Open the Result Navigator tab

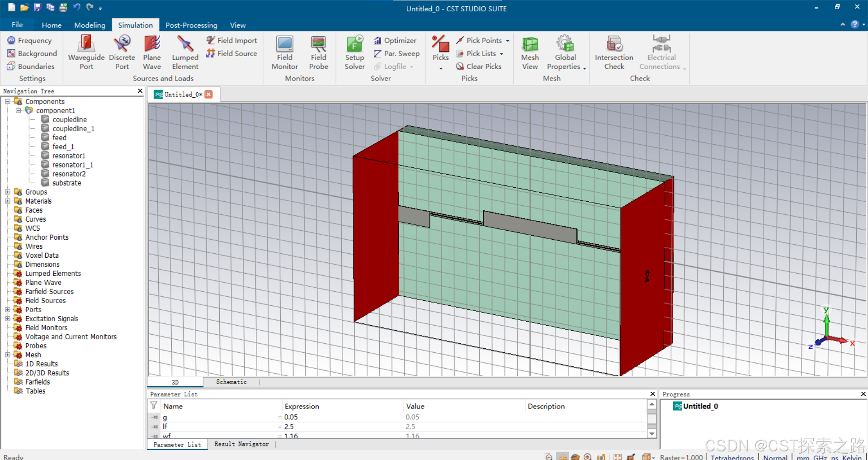pyautogui.click(x=241, y=444)
